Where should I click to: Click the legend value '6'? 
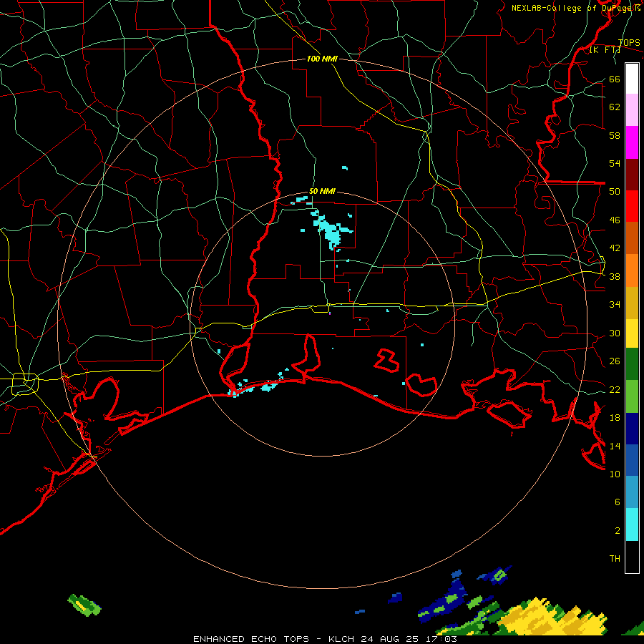pos(617,502)
